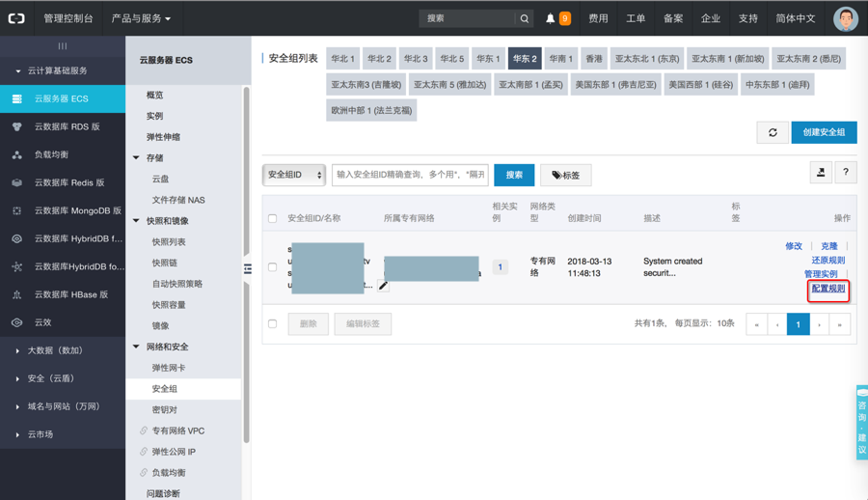Click the blue 搜索 button
Screen dimensions: 868x500
(x=514, y=175)
